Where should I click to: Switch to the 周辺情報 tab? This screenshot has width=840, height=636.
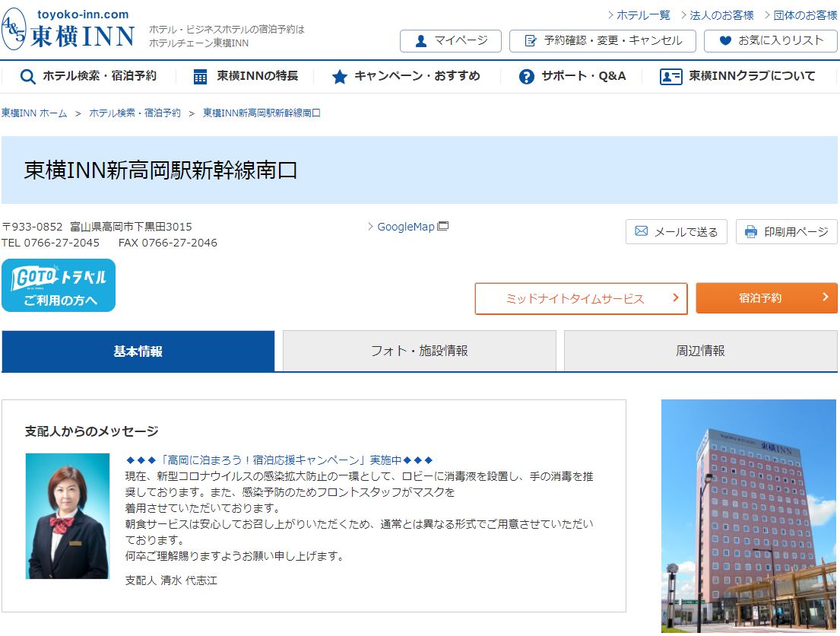[701, 351]
